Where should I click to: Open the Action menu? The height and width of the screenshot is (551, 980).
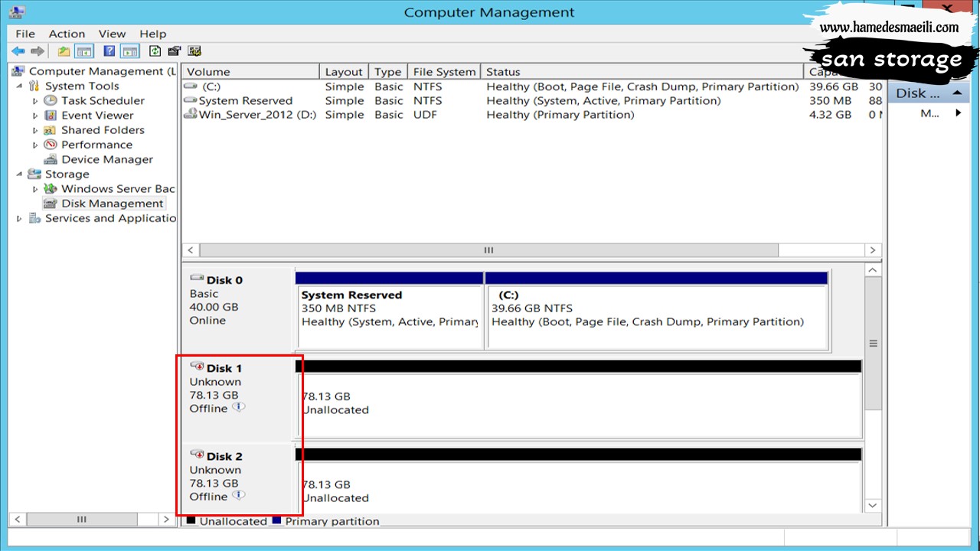coord(67,34)
